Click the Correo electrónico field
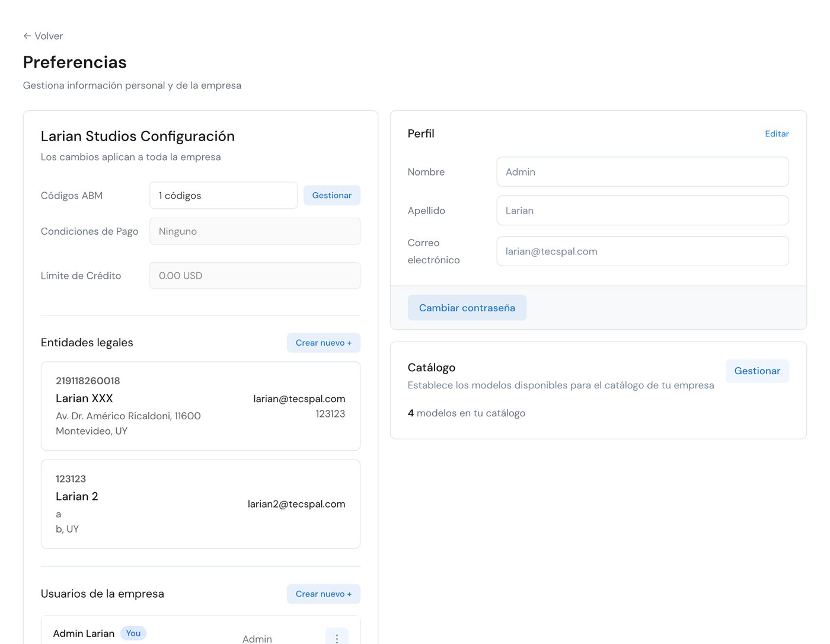Image resolution: width=830 pixels, height=644 pixels. click(643, 251)
